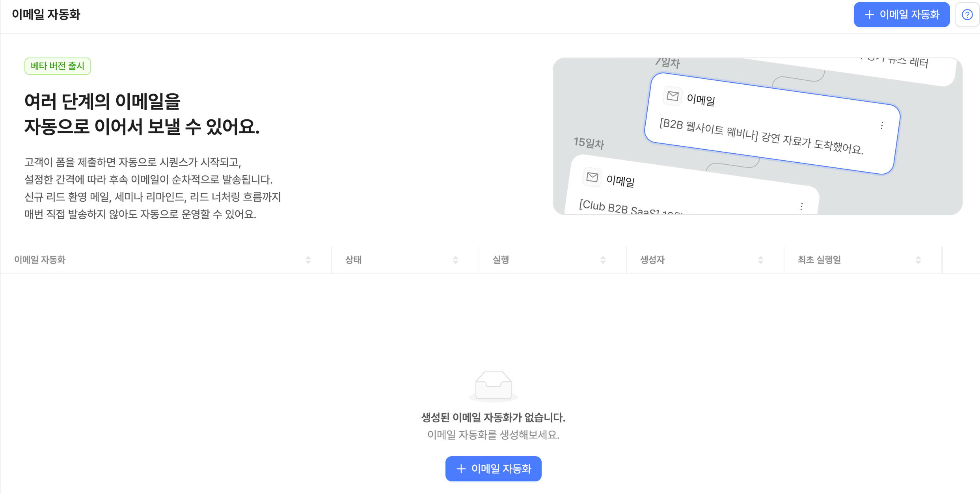
Task: Click the top-right '+ 이메일 자동화' button
Action: 901,15
